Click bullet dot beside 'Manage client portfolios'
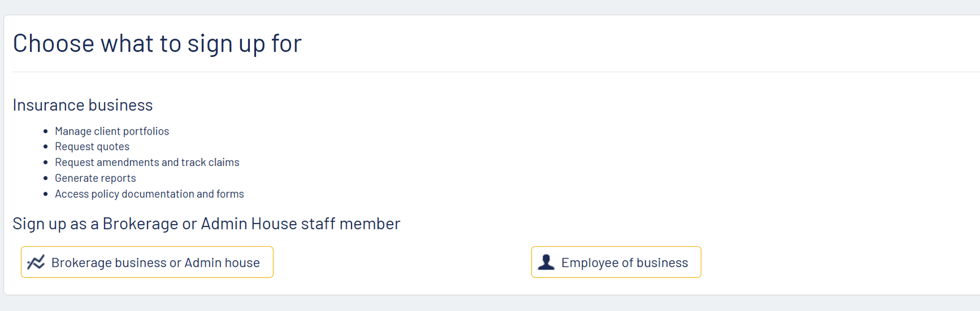The width and height of the screenshot is (980, 311). (x=45, y=131)
